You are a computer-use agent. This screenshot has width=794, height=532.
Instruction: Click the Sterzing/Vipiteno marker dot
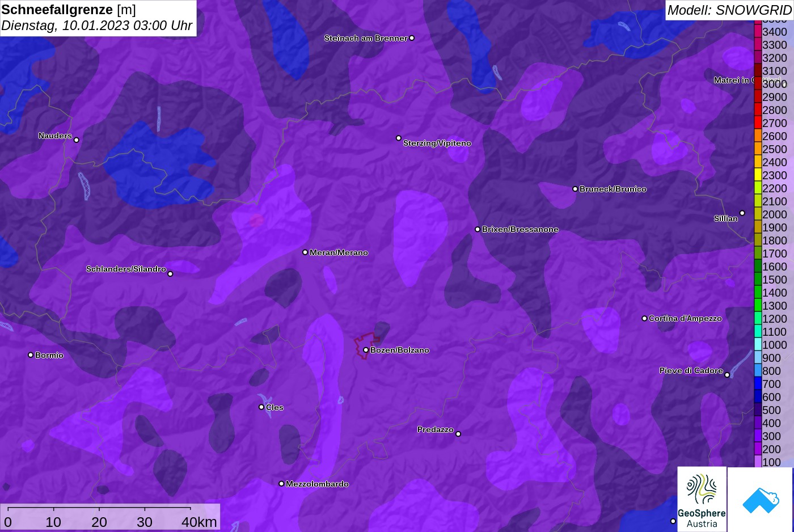click(x=399, y=138)
